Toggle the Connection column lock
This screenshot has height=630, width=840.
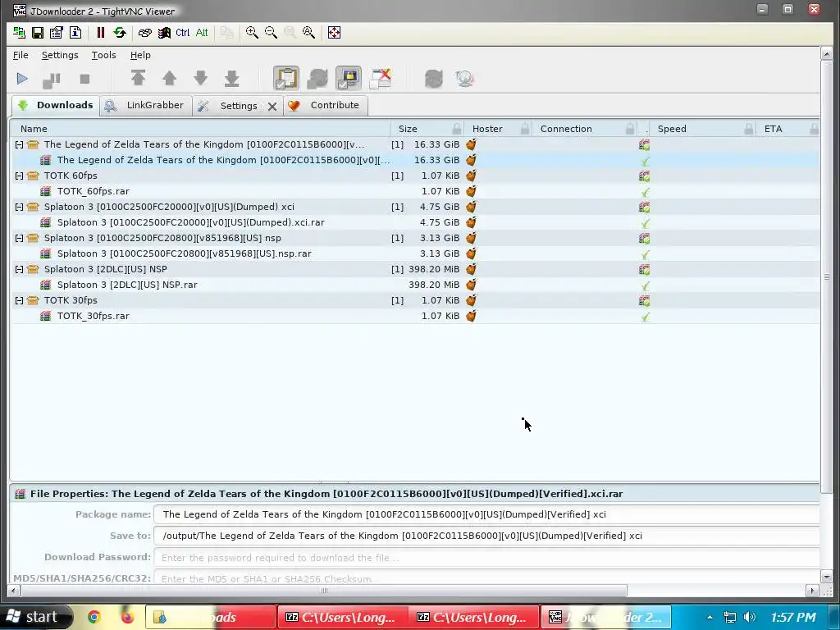(630, 129)
